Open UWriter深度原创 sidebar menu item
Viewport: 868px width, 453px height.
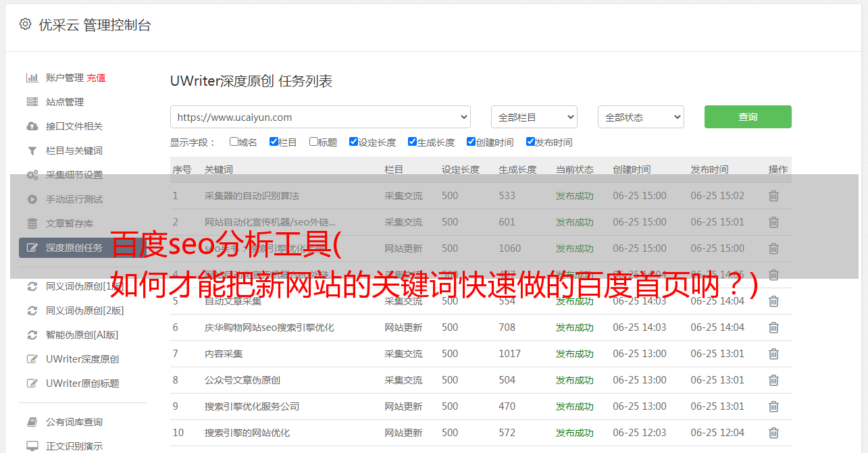coord(82,359)
